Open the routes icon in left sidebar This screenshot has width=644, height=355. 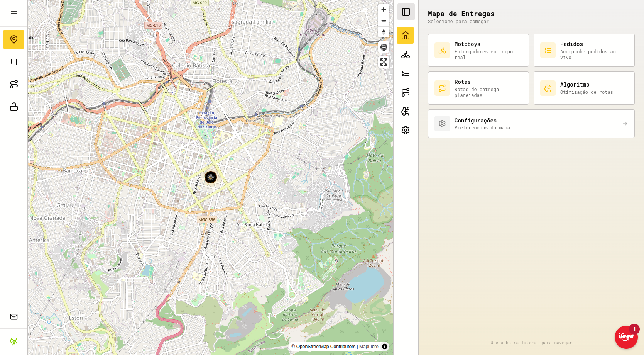pos(14,84)
